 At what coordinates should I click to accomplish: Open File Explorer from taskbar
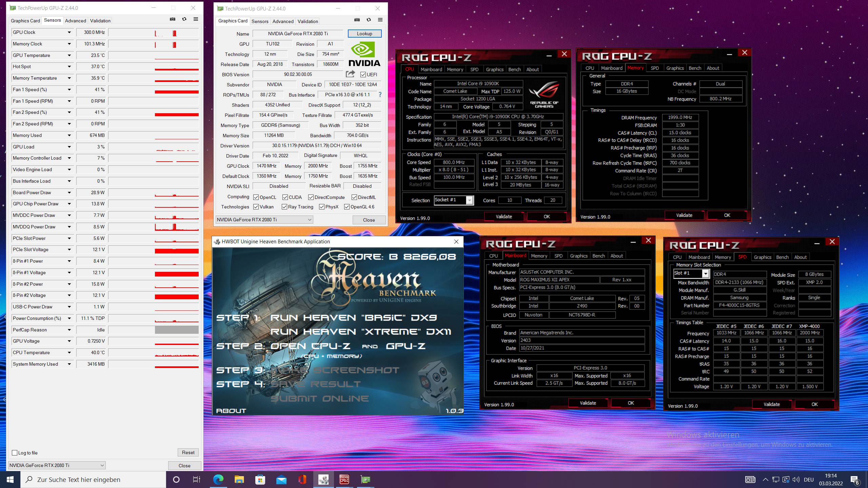[x=239, y=480]
